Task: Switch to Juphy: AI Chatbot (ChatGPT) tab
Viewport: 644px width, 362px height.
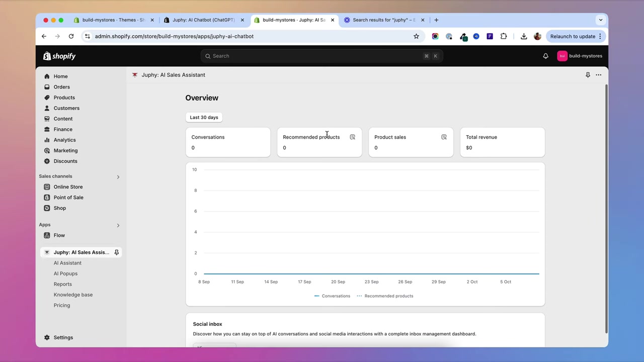Action: [x=203, y=20]
